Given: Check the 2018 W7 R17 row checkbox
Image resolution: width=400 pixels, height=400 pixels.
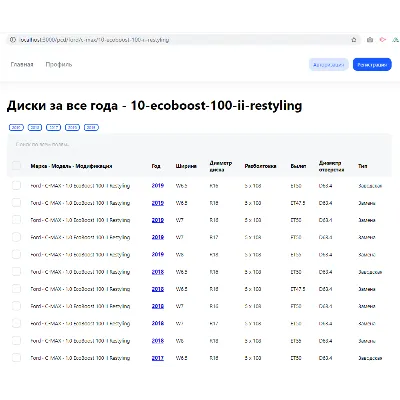Looking at the screenshot, I should pyautogui.click(x=16, y=323).
